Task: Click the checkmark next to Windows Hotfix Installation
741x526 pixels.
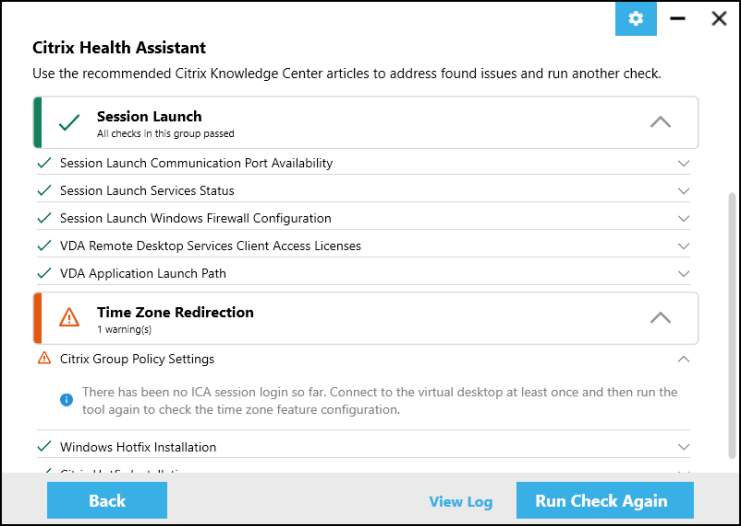Action: coord(44,447)
